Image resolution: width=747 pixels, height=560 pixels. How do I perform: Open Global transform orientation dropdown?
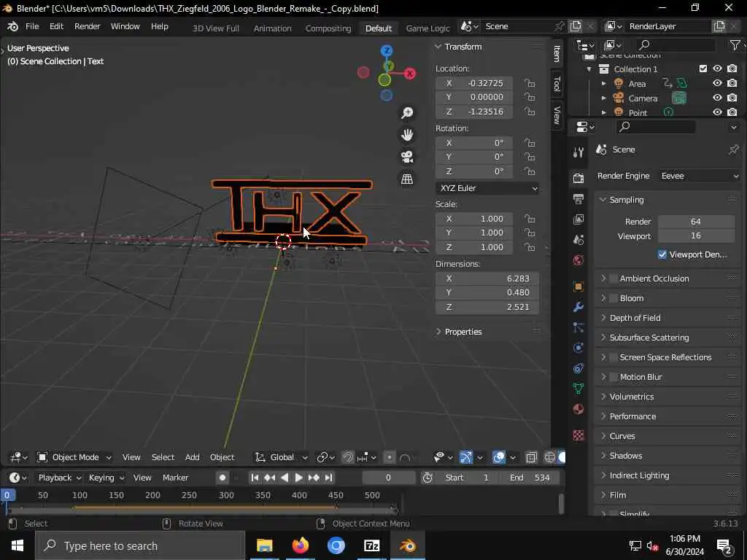pos(281,457)
